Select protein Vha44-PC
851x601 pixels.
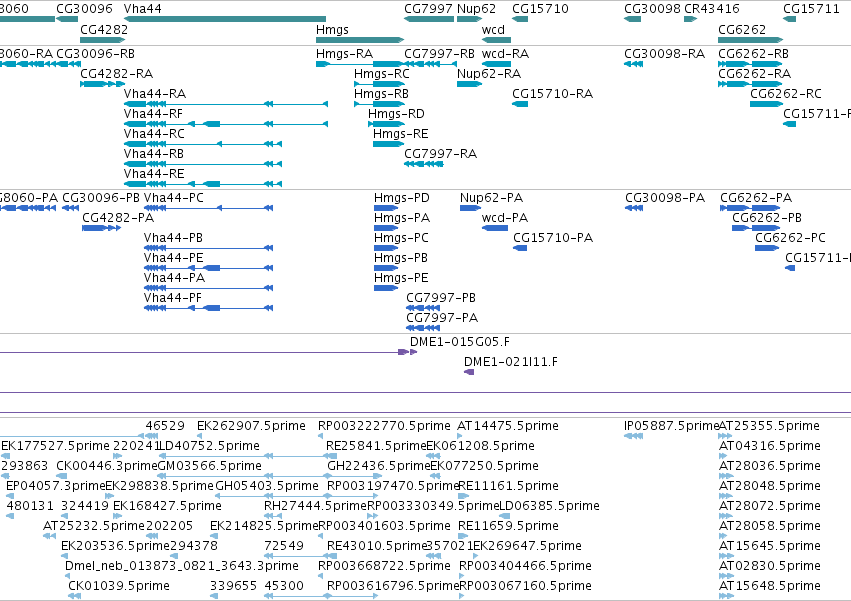click(x=174, y=198)
